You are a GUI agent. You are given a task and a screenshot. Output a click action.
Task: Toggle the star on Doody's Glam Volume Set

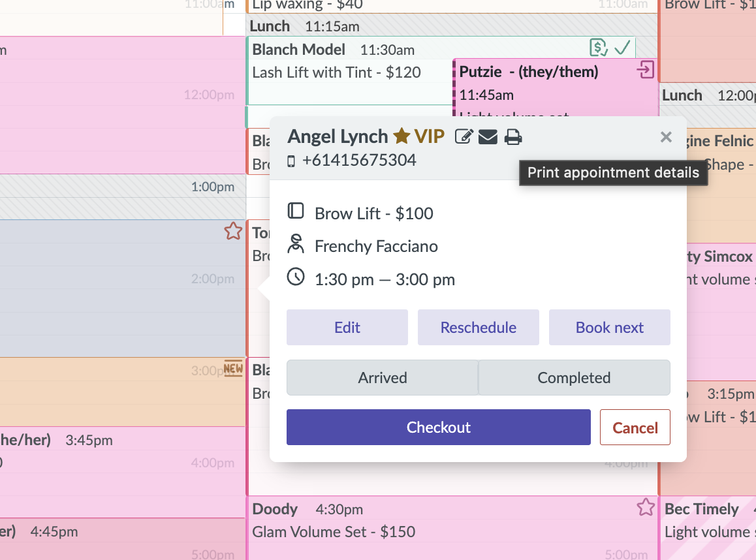pyautogui.click(x=646, y=506)
